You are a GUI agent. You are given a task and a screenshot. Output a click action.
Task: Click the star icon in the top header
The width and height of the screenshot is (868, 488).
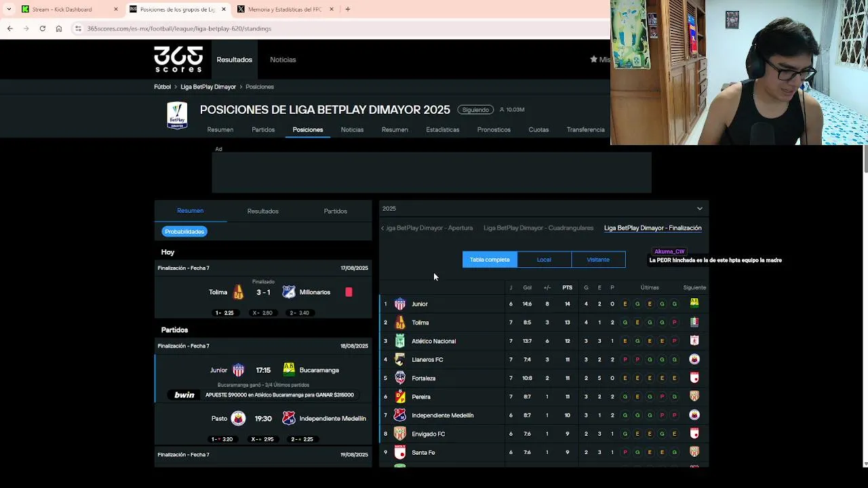594,60
